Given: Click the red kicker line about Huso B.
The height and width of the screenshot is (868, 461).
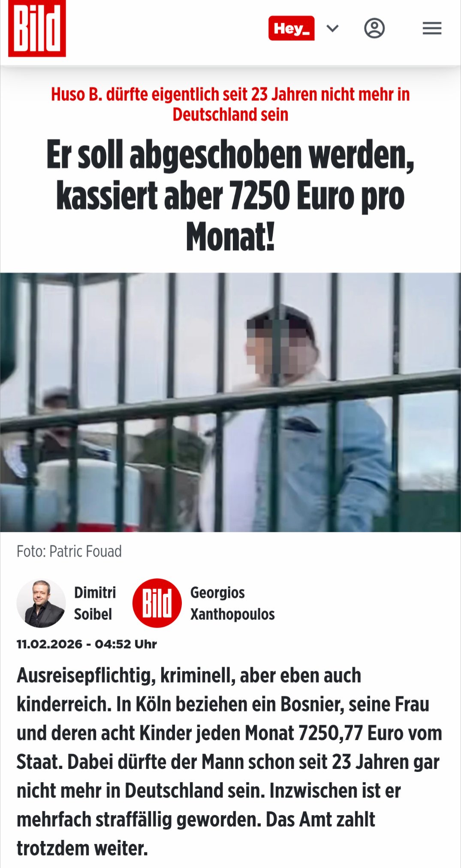Looking at the screenshot, I should (x=230, y=104).
